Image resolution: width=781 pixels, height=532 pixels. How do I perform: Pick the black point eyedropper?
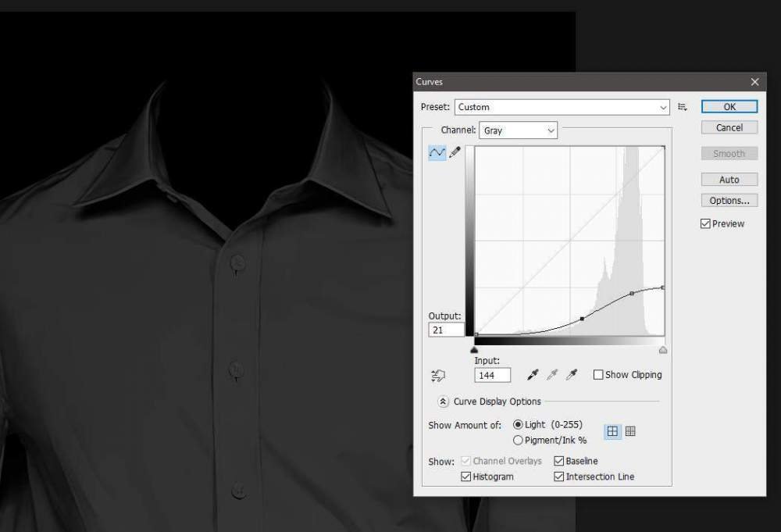pyautogui.click(x=533, y=375)
